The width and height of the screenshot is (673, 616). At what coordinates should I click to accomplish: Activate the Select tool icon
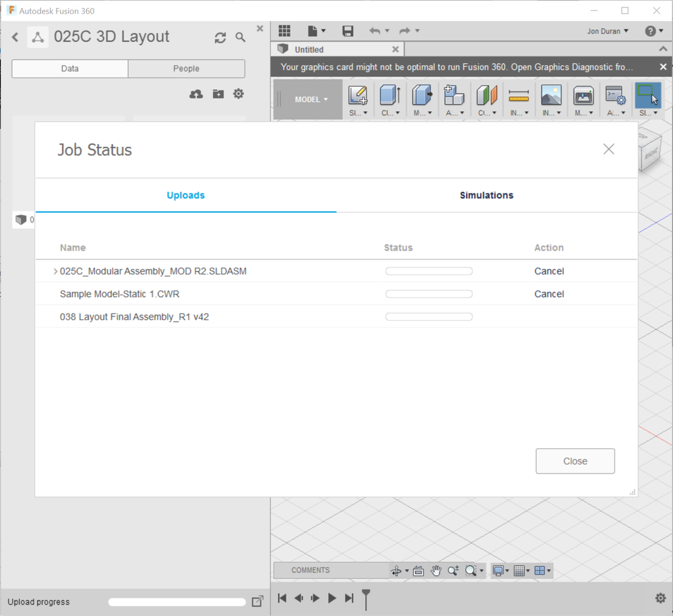click(x=647, y=95)
